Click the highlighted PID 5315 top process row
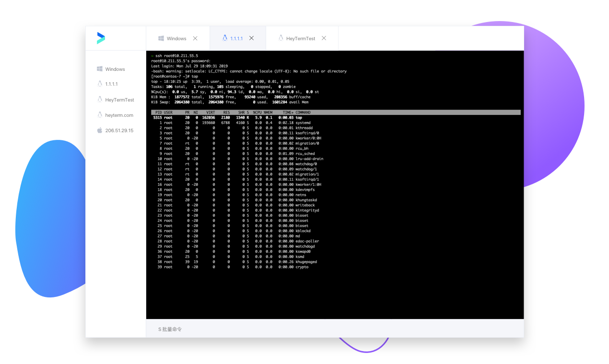Image resolution: width=609 pixels, height=364 pixels. pyautogui.click(x=227, y=117)
